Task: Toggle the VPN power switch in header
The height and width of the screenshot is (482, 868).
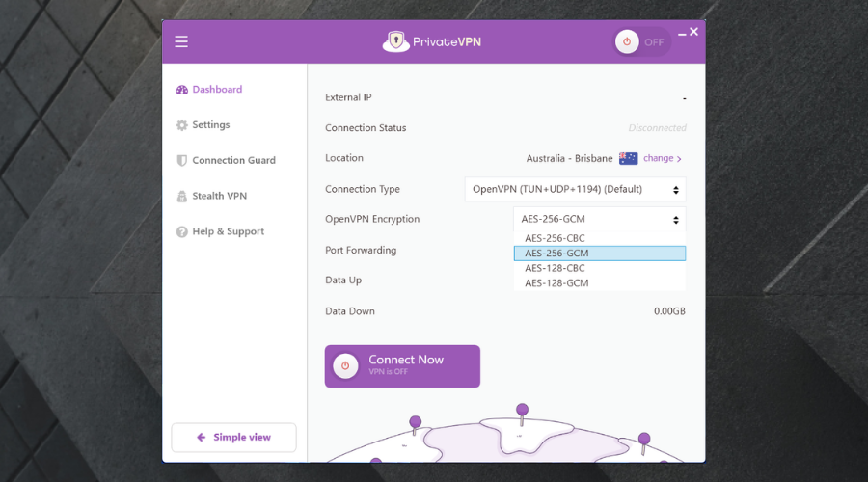Action: pyautogui.click(x=641, y=42)
